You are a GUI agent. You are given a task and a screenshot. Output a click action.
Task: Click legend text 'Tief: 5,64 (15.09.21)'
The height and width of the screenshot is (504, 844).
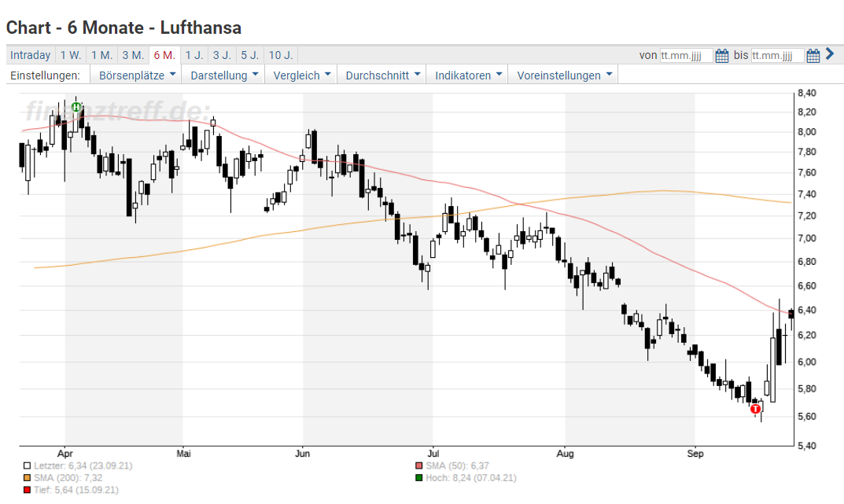tap(76, 490)
